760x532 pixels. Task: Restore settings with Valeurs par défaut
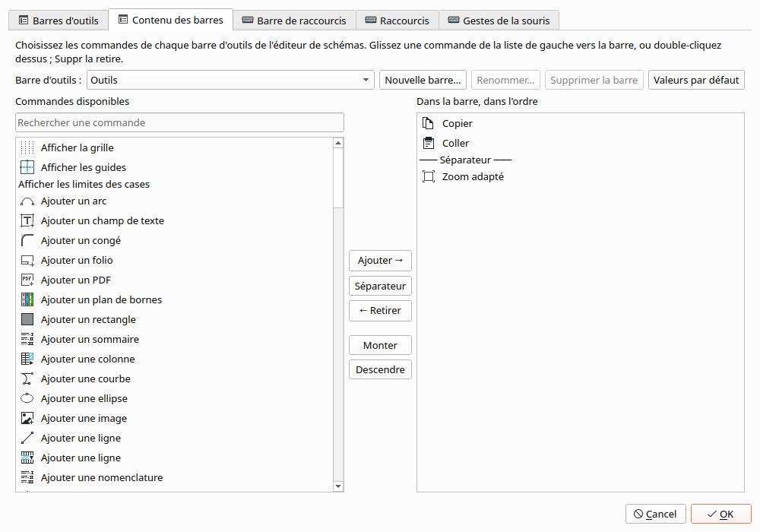click(x=696, y=80)
